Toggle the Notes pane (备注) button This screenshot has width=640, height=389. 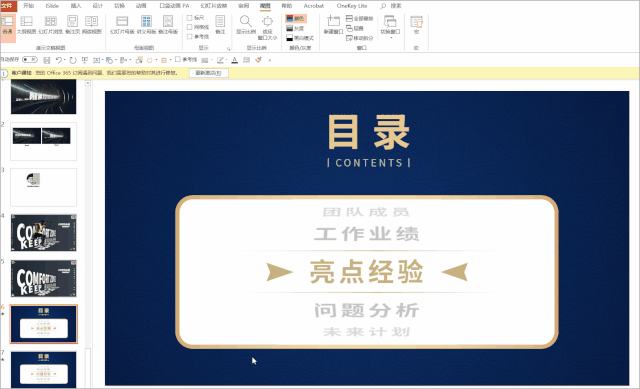220,25
